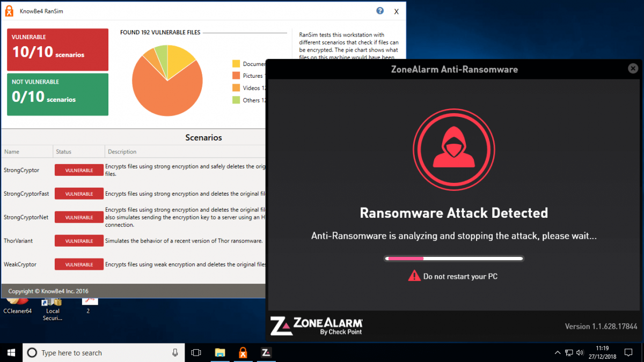Click the RanSim help question mark icon

[379, 11]
